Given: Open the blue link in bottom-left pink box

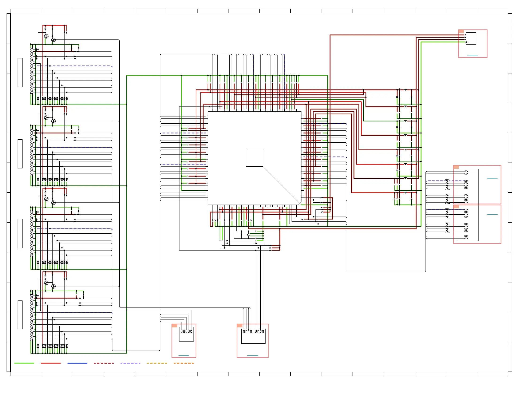Looking at the screenshot, I should click(x=184, y=356).
